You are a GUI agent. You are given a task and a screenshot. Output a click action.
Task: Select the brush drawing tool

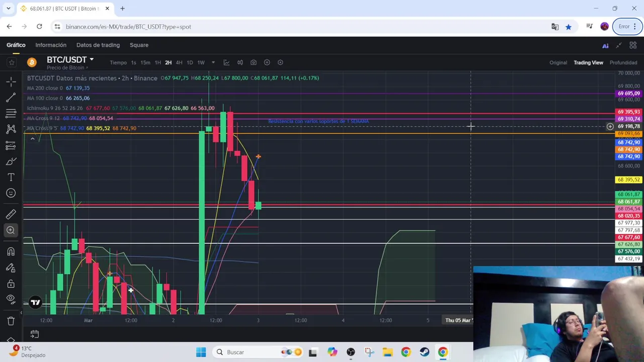(11, 161)
